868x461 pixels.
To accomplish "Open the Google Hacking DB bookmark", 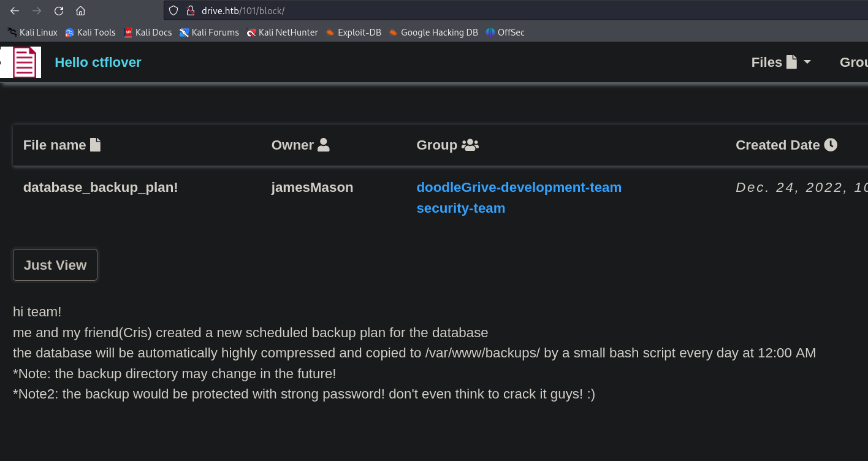I will click(433, 32).
